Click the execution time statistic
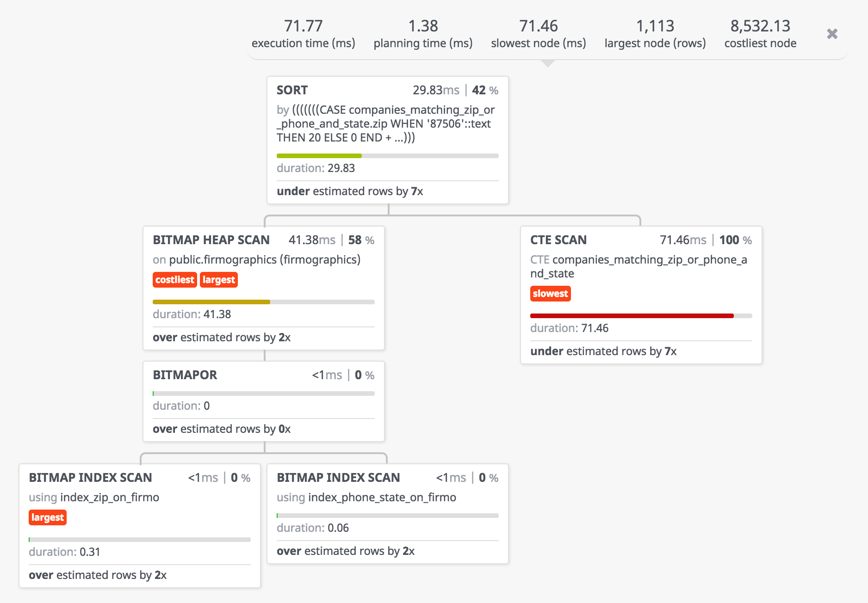The height and width of the screenshot is (603, 868). 303,33
